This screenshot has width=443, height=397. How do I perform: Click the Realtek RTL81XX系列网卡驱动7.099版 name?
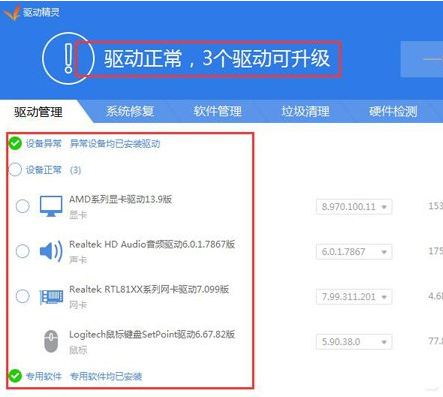[149, 289]
